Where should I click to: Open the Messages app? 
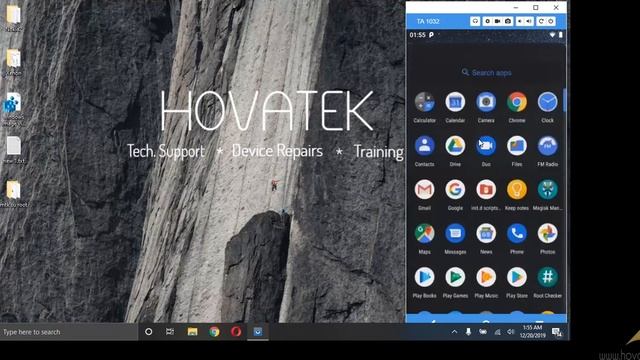(455, 233)
